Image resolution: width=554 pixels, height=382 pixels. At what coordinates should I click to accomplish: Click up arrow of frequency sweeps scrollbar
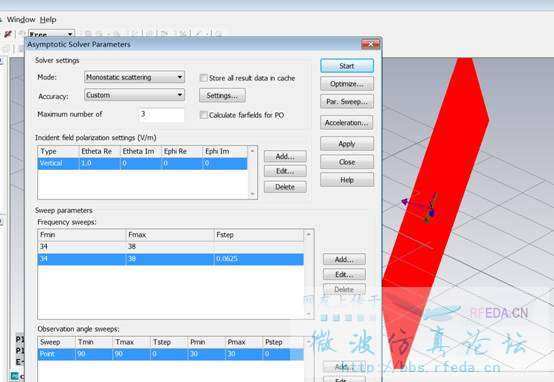(308, 234)
